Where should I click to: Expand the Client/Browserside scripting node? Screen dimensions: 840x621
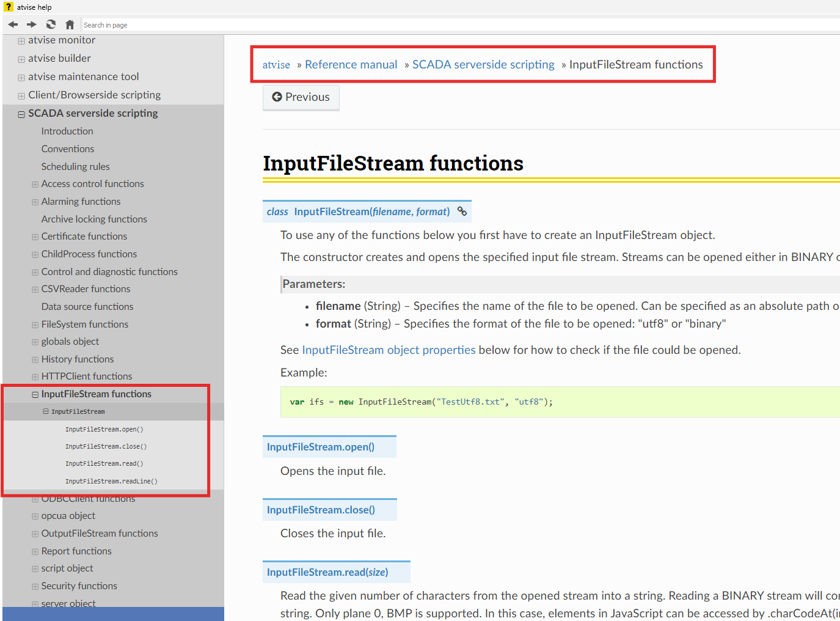click(x=21, y=96)
